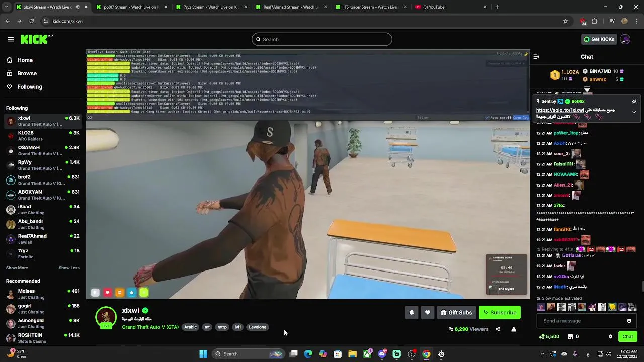The height and width of the screenshot is (362, 644).
Task: Bookmark this page with the star
Action: [x=566, y=21]
